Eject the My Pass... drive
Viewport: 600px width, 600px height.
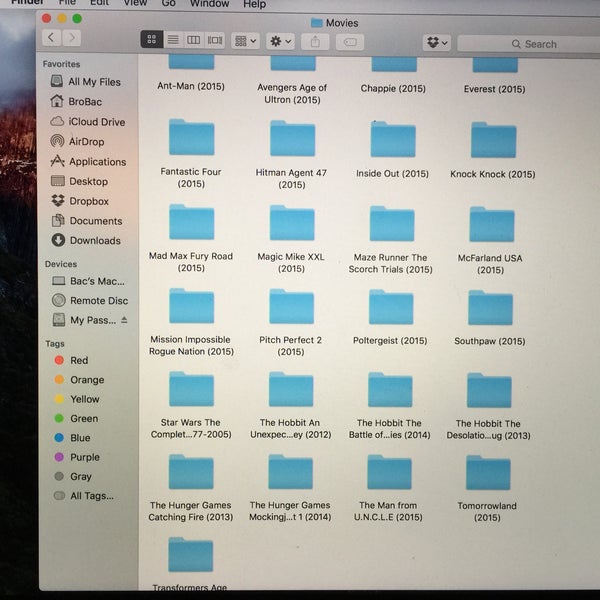click(x=124, y=320)
